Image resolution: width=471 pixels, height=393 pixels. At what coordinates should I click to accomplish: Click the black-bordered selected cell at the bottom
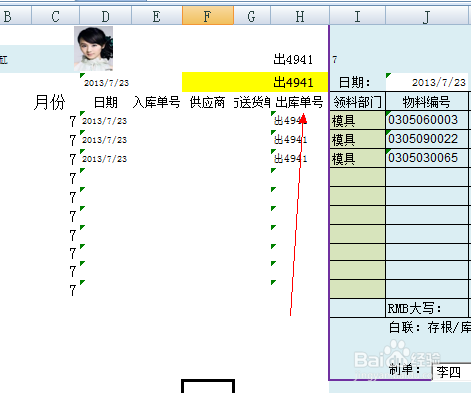pos(208,387)
